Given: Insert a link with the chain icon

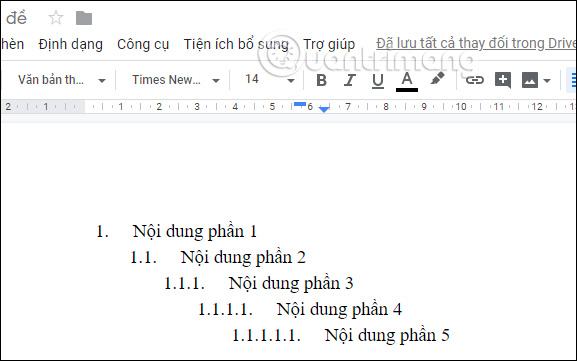Looking at the screenshot, I should click(x=475, y=80).
